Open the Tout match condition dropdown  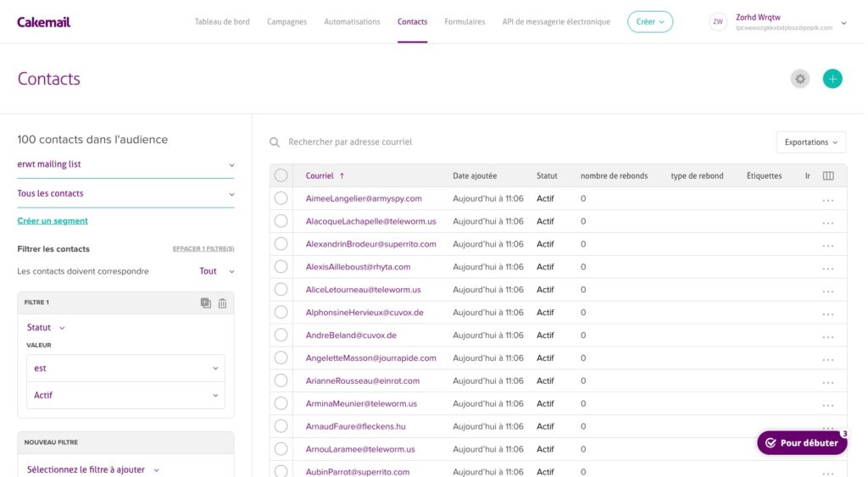(x=217, y=271)
